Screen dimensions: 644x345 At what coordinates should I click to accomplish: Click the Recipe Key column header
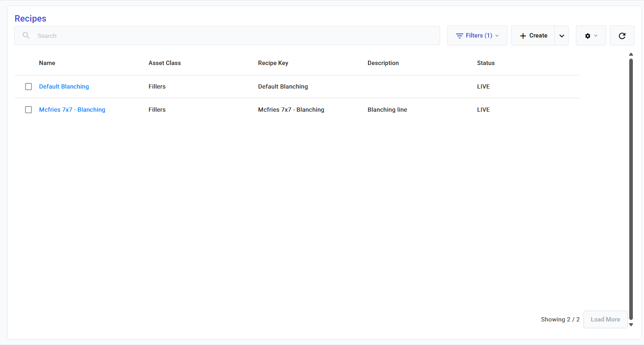pos(273,63)
